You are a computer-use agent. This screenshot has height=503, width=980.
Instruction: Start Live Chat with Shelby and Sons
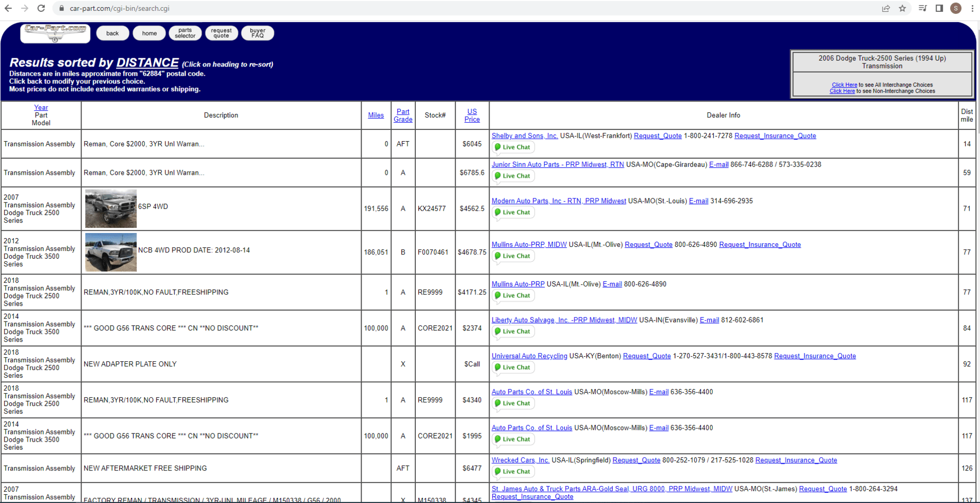tap(513, 147)
